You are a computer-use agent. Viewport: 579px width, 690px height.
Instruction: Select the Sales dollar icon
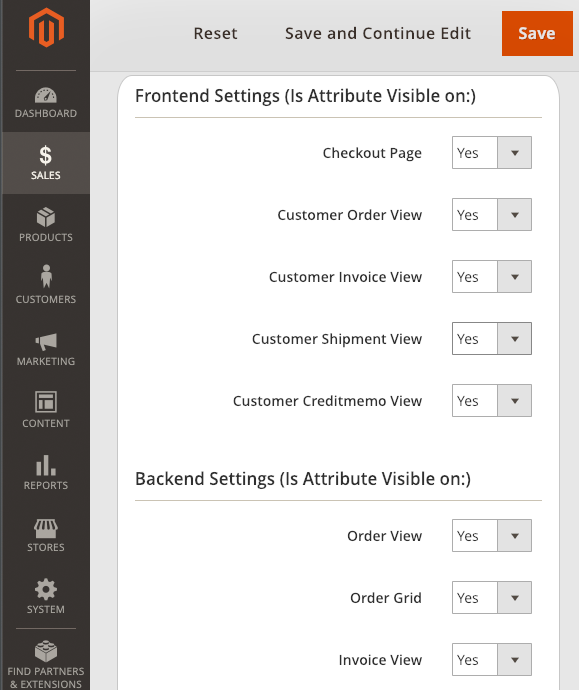tap(46, 155)
